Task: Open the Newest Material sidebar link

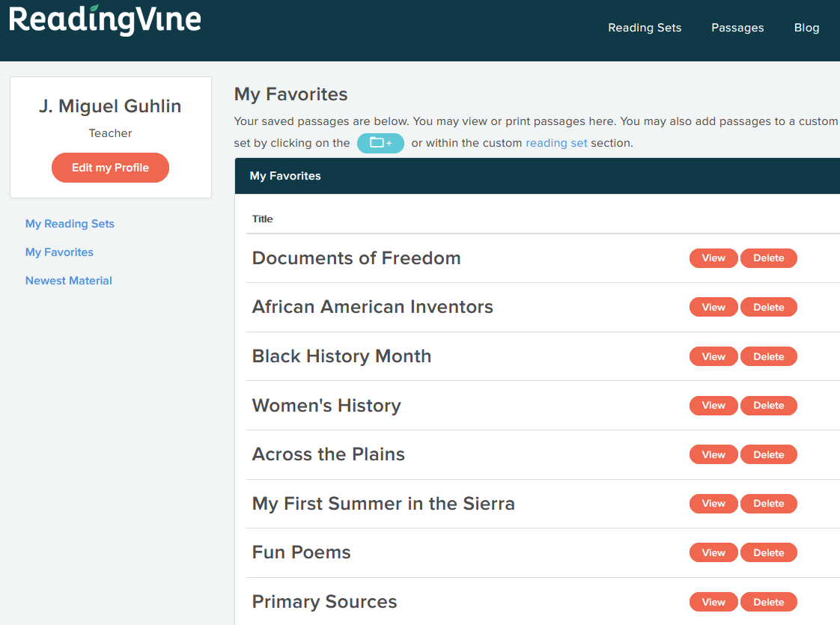Action: click(69, 281)
